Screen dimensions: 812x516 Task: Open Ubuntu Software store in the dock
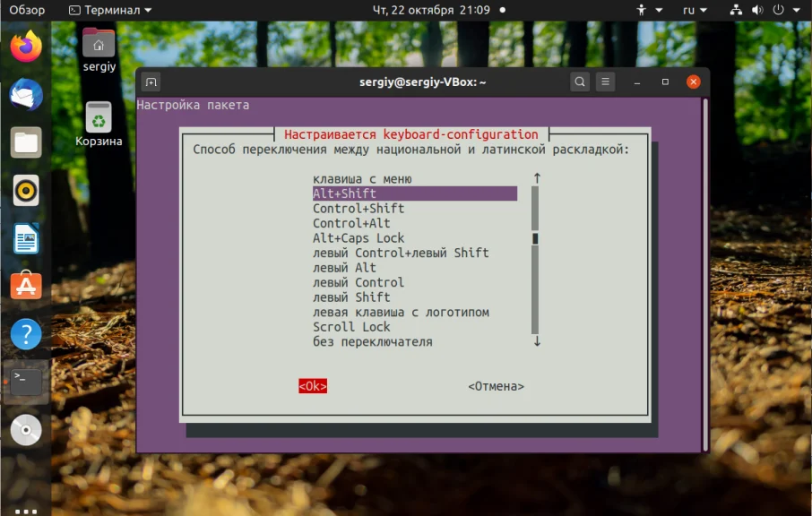26,285
